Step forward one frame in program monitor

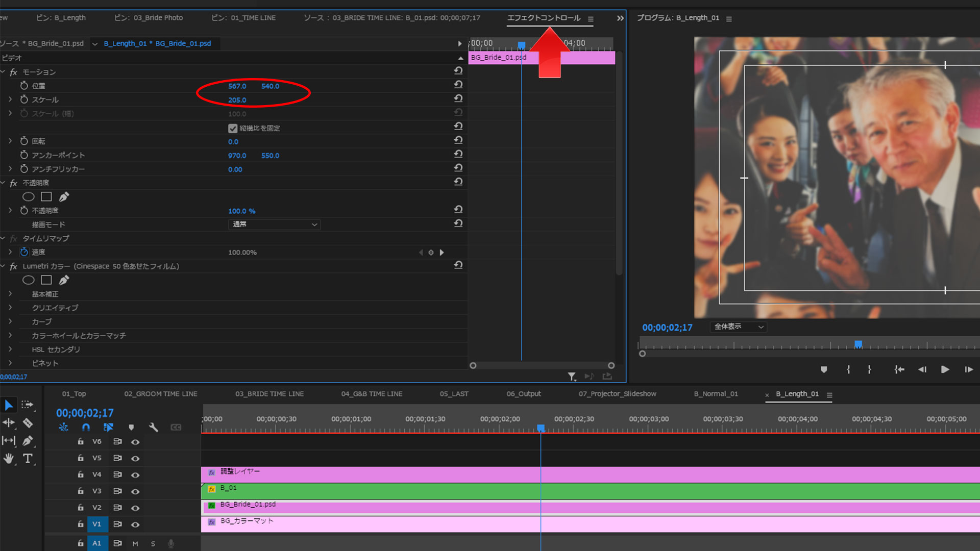(968, 369)
